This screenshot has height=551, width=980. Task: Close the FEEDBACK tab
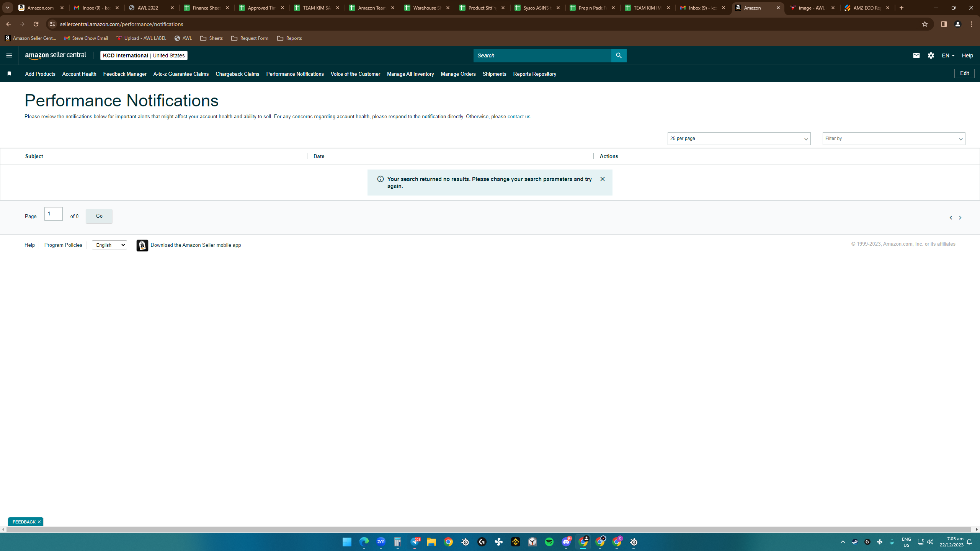pyautogui.click(x=39, y=522)
